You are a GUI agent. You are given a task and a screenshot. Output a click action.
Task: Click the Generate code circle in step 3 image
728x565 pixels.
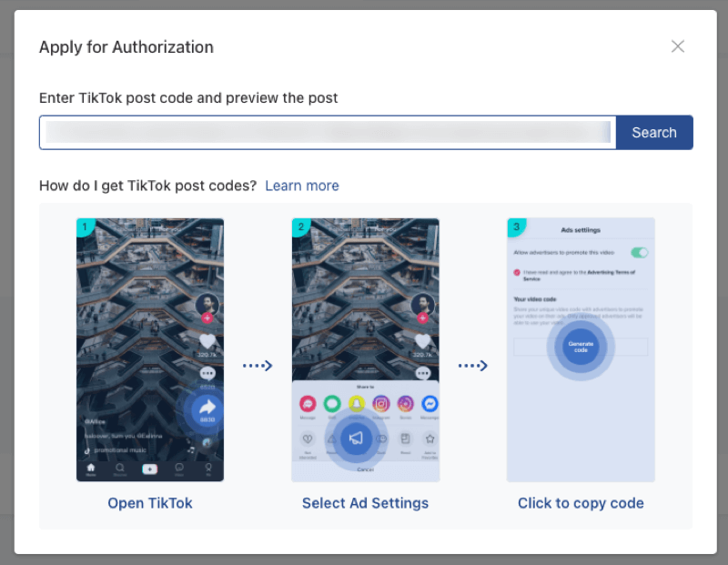point(581,347)
